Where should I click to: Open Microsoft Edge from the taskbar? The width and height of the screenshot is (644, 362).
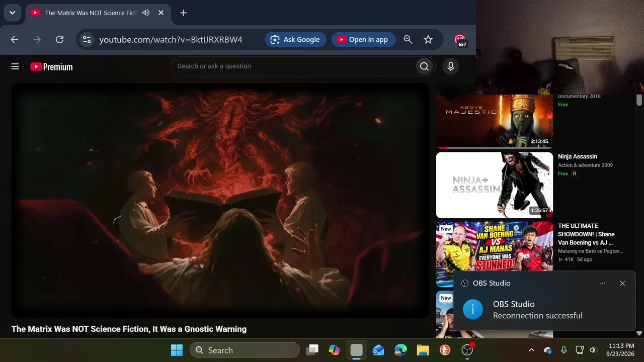click(400, 350)
